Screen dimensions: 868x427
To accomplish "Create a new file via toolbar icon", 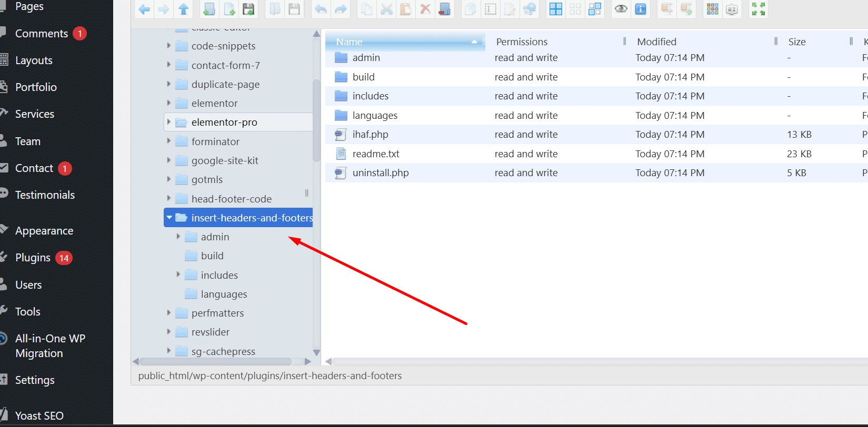I will pyautogui.click(x=229, y=9).
